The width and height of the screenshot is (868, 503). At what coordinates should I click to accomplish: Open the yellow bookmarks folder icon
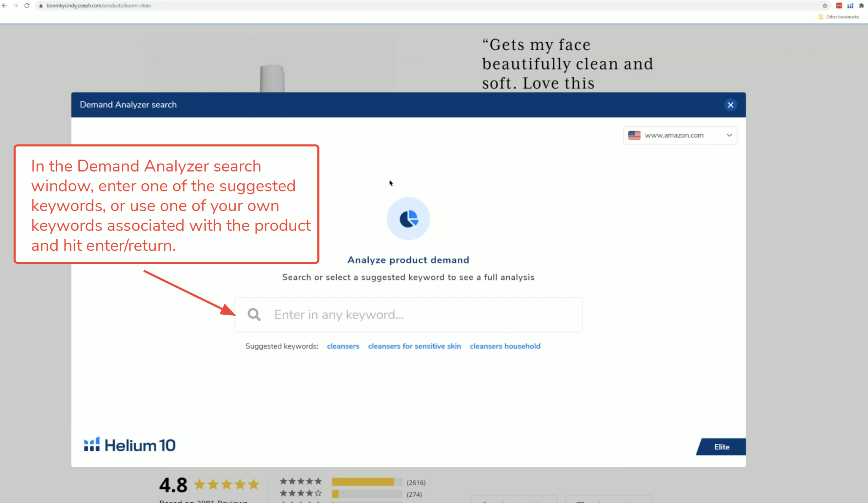pyautogui.click(x=821, y=17)
